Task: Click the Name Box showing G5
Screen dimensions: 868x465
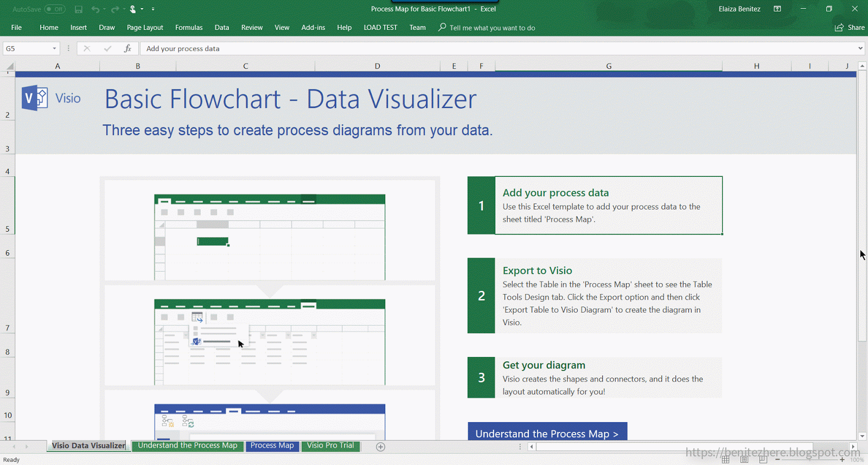Action: [x=27, y=48]
